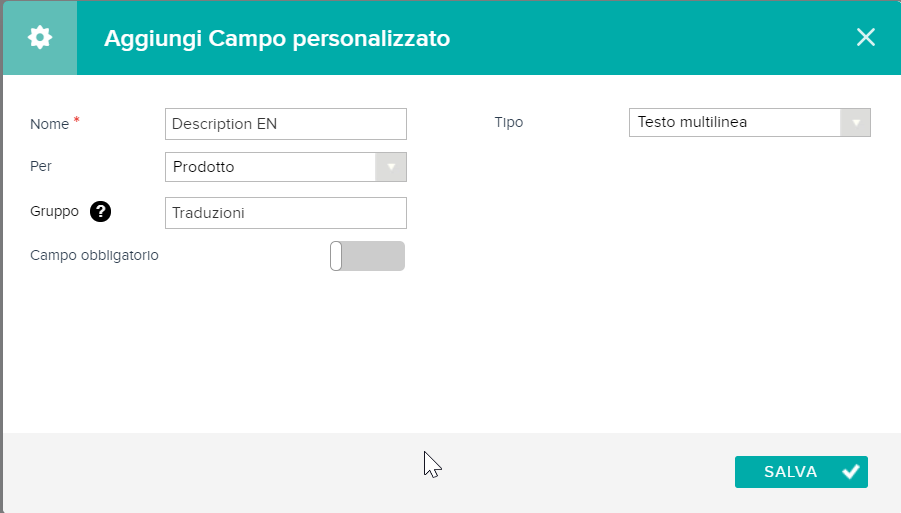Click the white knob of the obbligatorio switch
This screenshot has width=901, height=513.
point(336,256)
